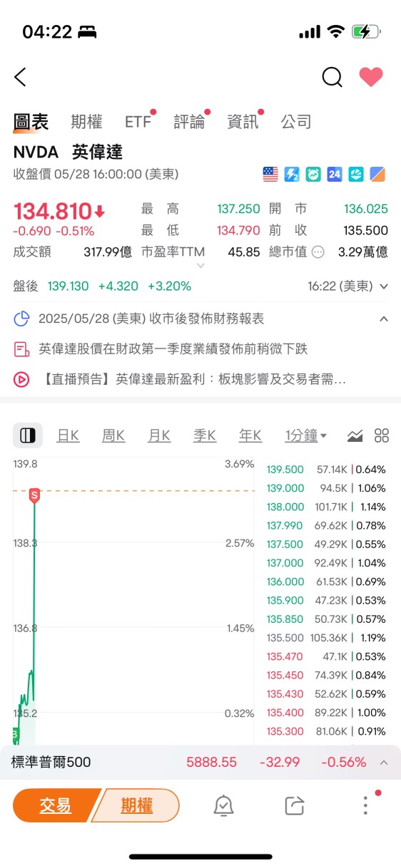
Task: Select the 日K chart period
Action: [x=68, y=435]
